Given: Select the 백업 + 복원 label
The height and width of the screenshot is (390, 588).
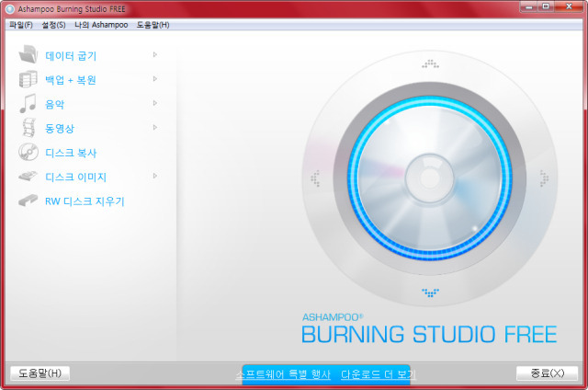Looking at the screenshot, I should pos(71,80).
